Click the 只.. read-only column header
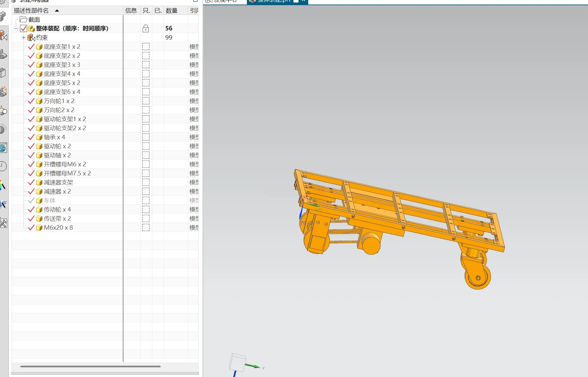The height and width of the screenshot is (377, 588). point(146,11)
